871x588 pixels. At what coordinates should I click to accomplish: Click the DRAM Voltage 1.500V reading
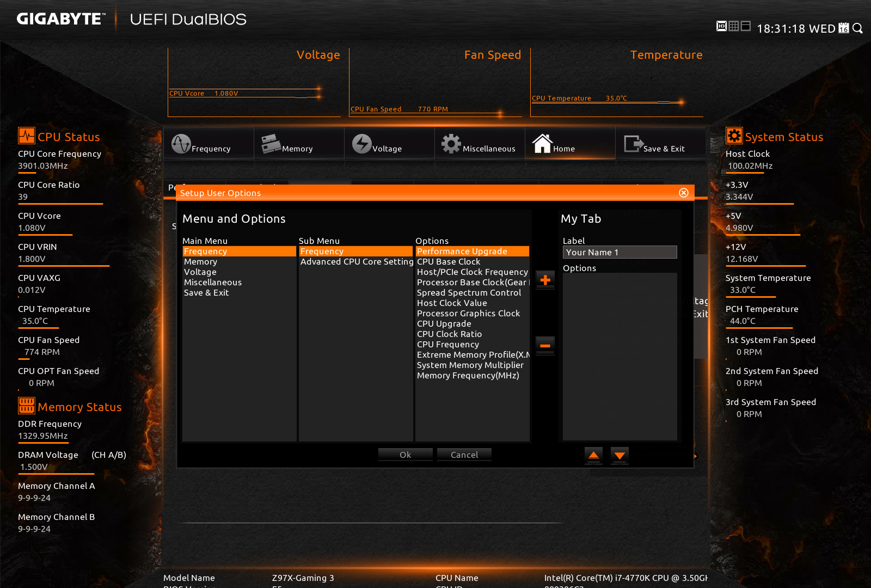(34, 467)
